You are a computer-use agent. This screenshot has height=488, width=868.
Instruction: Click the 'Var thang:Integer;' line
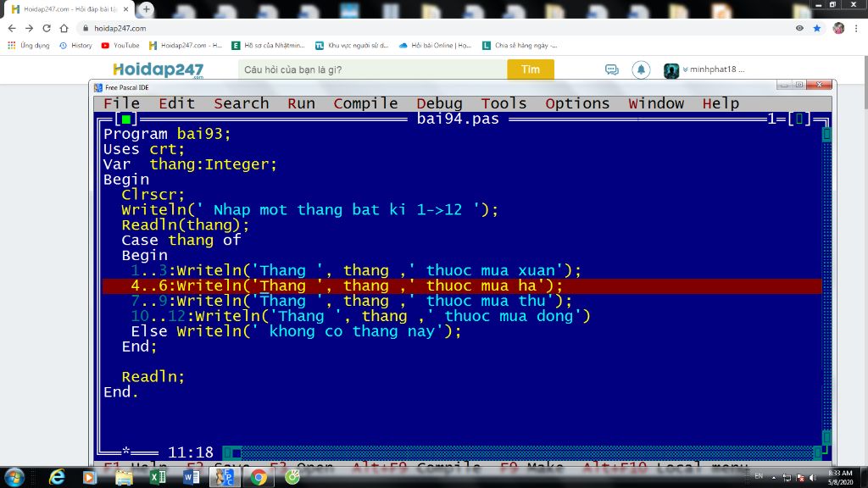click(x=190, y=164)
